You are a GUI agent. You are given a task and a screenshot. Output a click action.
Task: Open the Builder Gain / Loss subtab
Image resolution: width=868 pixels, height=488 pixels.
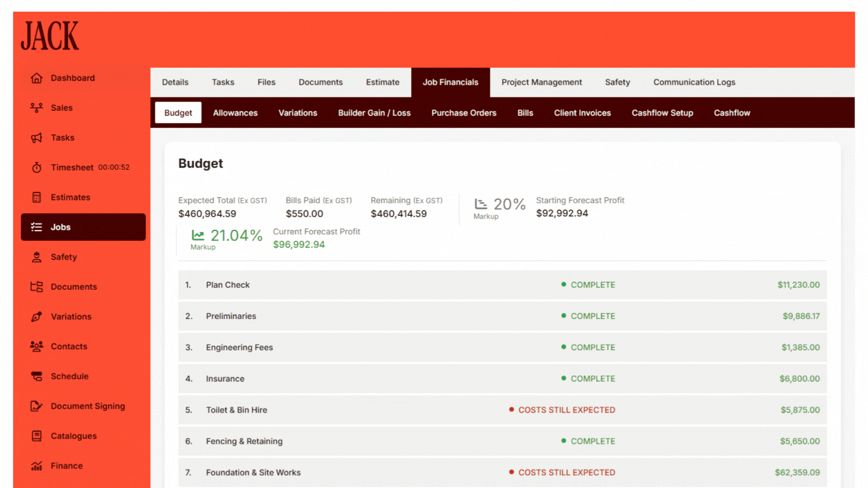click(374, 113)
